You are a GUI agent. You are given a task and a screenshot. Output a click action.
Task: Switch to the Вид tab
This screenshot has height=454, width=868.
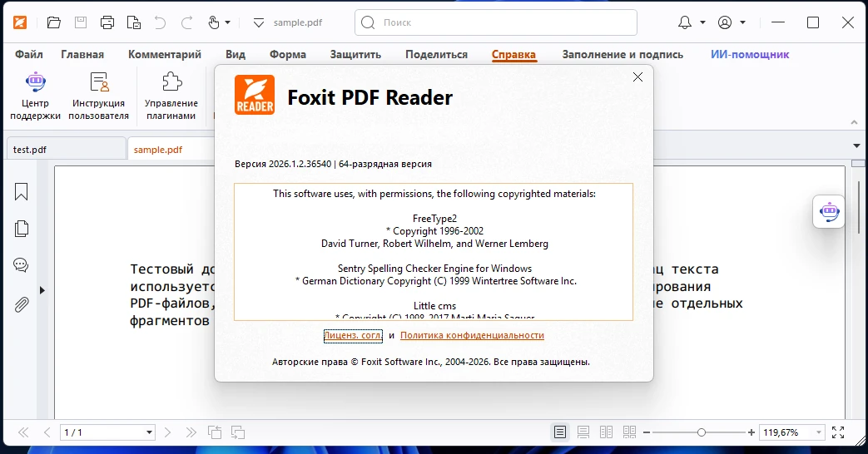236,55
